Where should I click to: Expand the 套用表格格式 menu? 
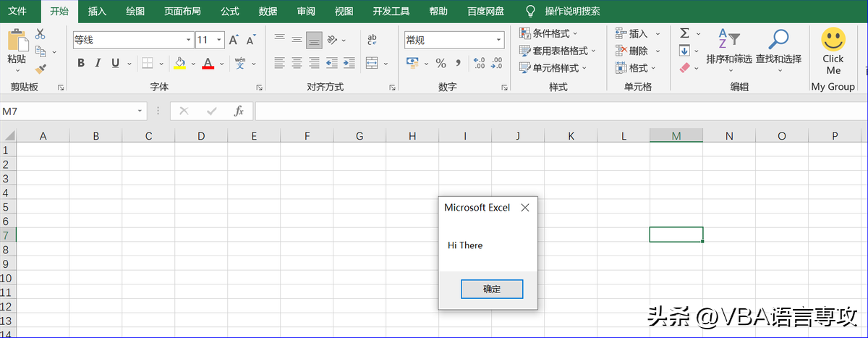click(x=558, y=51)
